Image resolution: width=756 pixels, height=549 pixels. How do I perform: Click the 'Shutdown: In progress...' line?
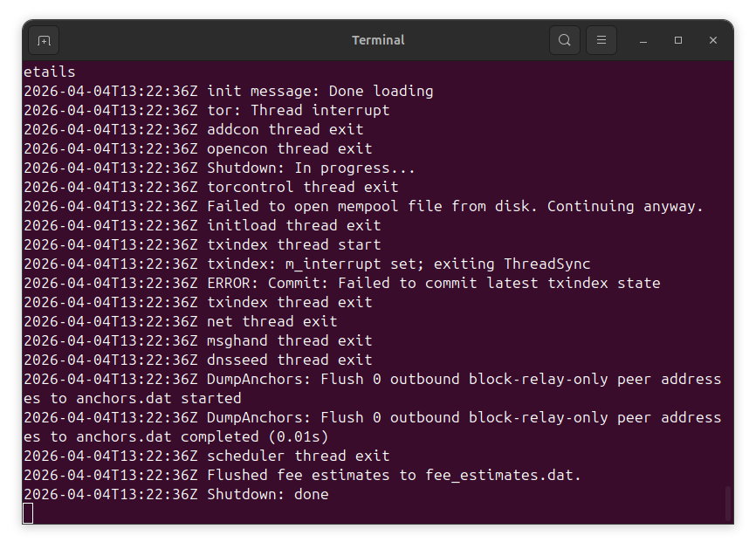tap(311, 168)
